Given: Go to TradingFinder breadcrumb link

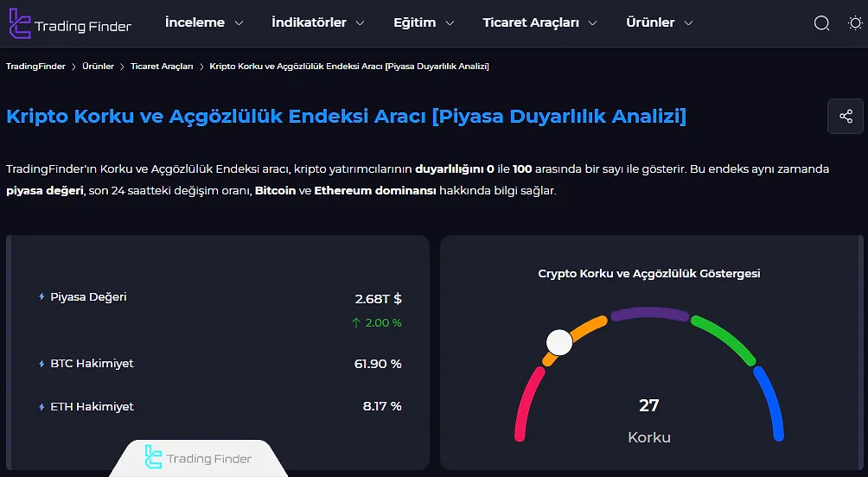Looking at the screenshot, I should coord(36,67).
